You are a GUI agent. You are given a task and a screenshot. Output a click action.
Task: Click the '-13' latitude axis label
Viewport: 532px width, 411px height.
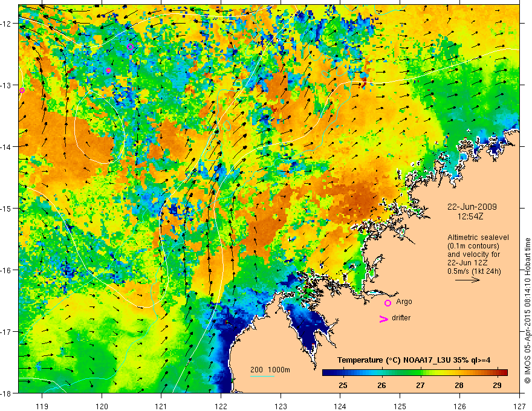(7, 85)
